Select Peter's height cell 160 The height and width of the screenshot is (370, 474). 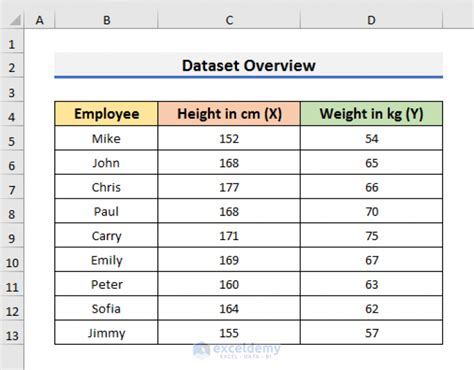229,284
